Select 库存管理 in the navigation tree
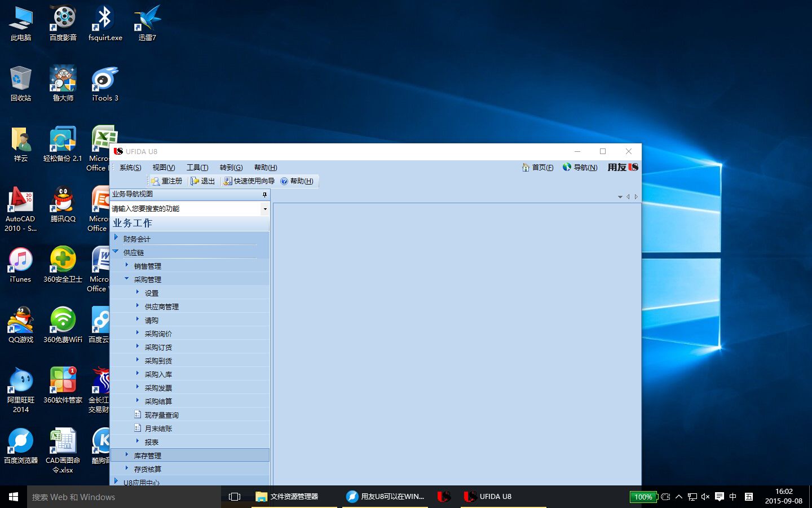Viewport: 812px width, 508px height. point(148,456)
